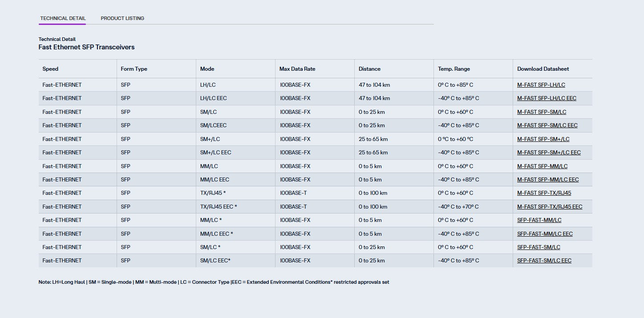644x318 pixels.
Task: Click the Download Datasheet column header
Action: (x=543, y=69)
